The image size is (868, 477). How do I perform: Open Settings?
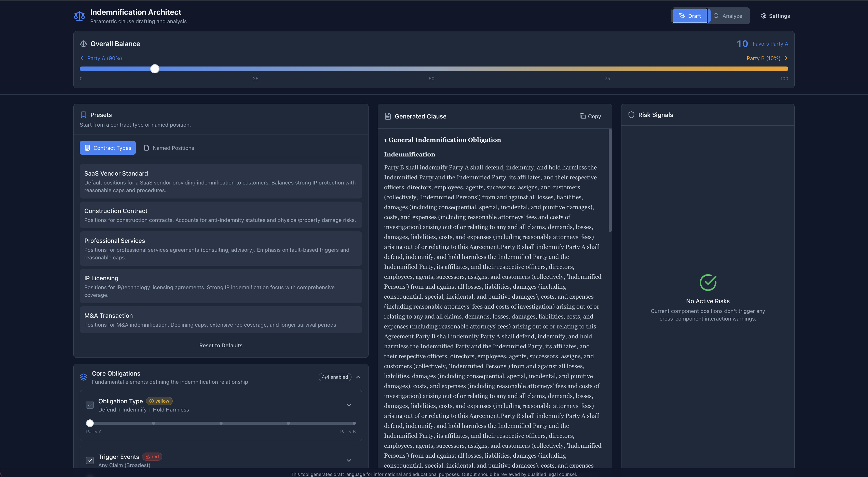(x=775, y=16)
